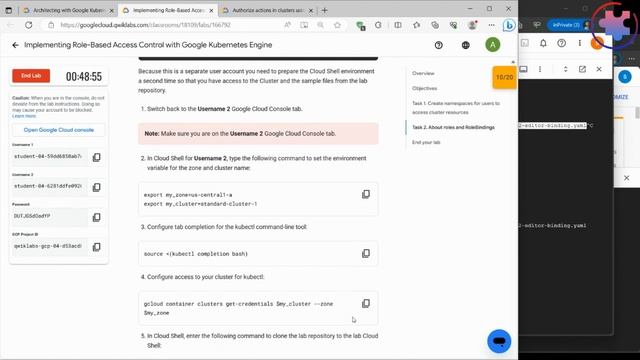View site information lock icon
The height and width of the screenshot is (360, 640).
point(51,25)
